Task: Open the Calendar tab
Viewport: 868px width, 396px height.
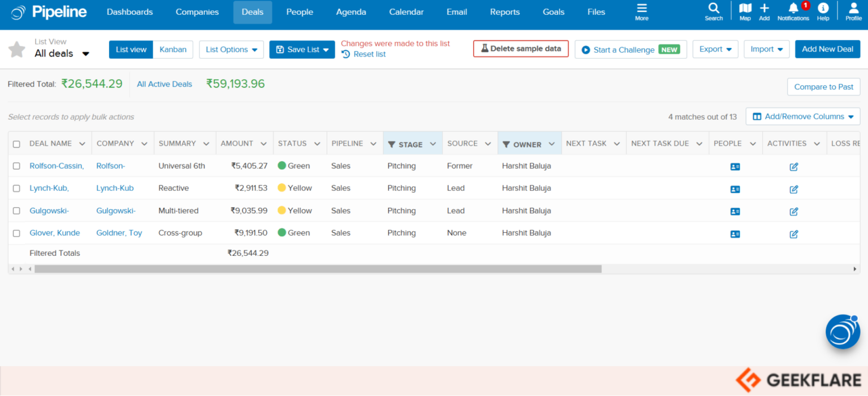Action: [x=406, y=12]
